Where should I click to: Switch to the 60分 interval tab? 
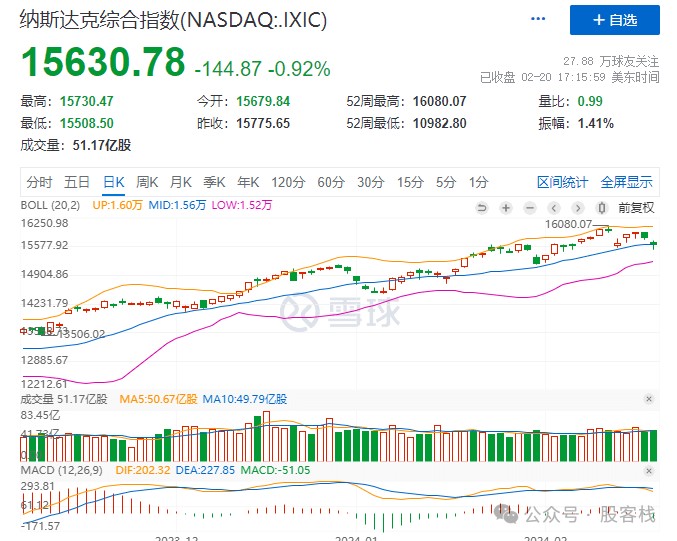pos(331,182)
